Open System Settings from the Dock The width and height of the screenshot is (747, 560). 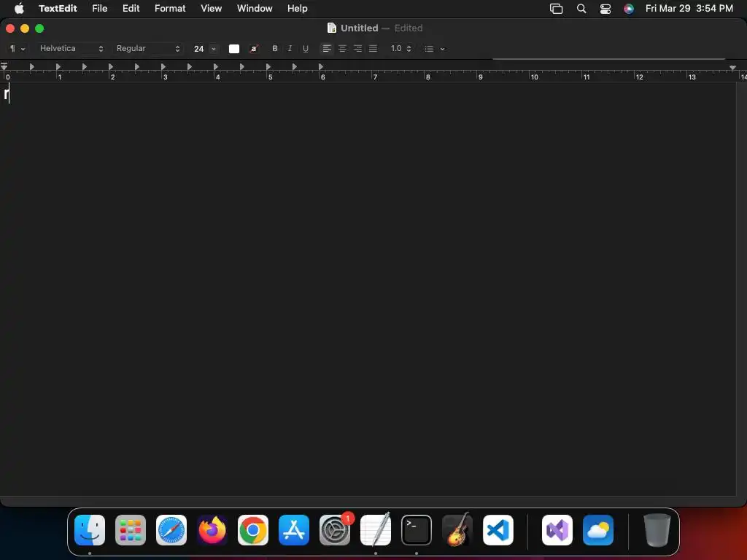point(335,530)
